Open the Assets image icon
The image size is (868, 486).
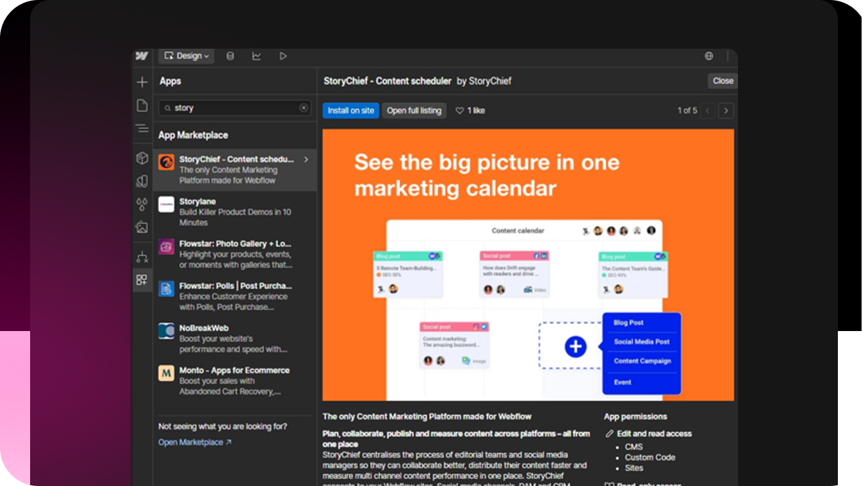[142, 227]
